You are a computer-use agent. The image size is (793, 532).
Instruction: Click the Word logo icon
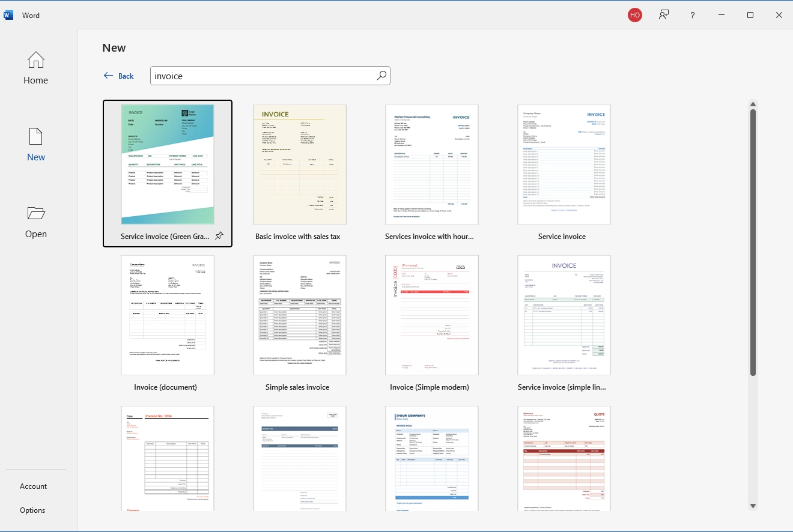(9, 15)
